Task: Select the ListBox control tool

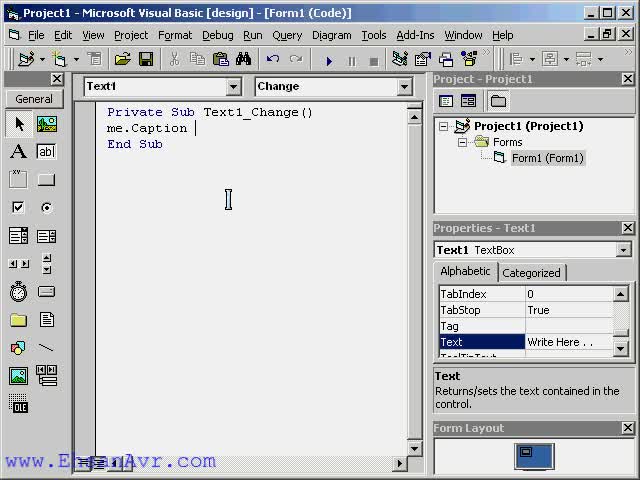Action: pyautogui.click(x=47, y=236)
